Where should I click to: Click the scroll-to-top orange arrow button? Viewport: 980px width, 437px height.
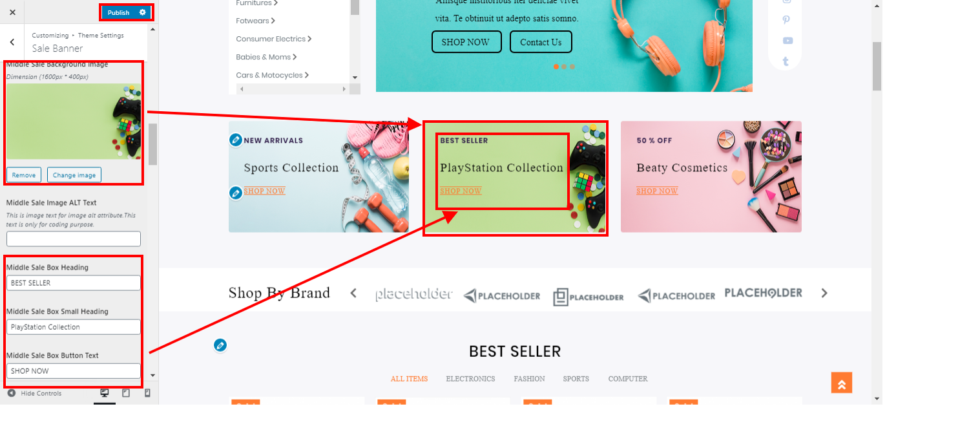[842, 383]
